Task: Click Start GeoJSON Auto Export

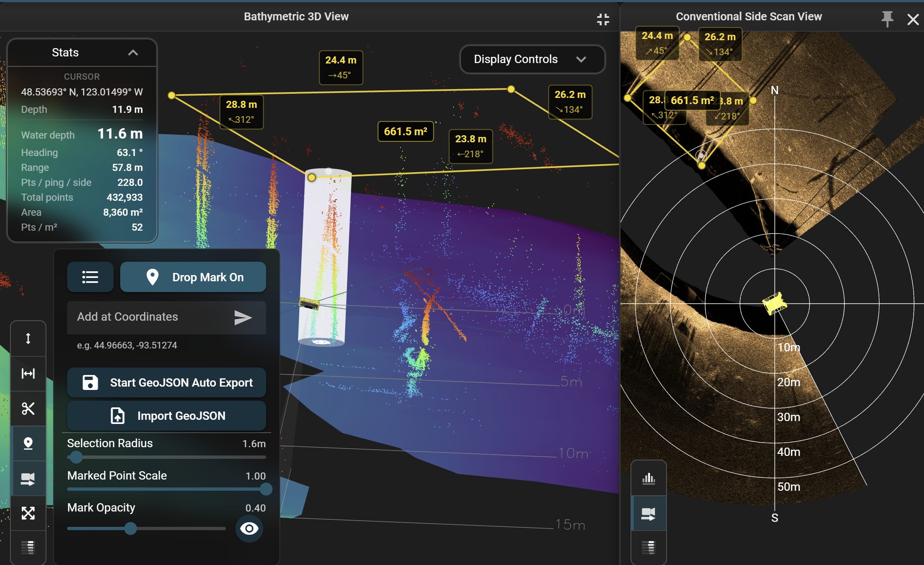Action: click(x=167, y=382)
